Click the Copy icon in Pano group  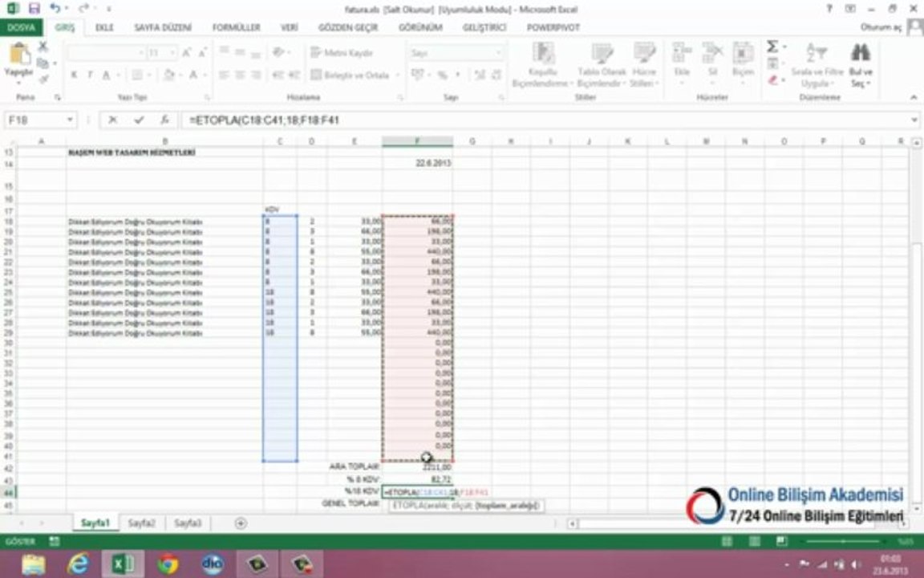click(43, 63)
